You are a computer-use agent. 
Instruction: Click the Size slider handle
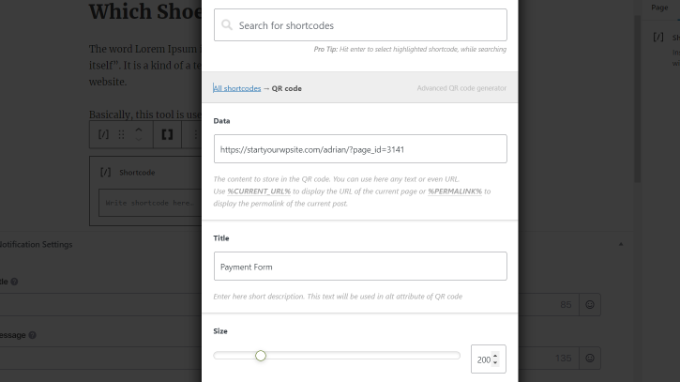260,356
